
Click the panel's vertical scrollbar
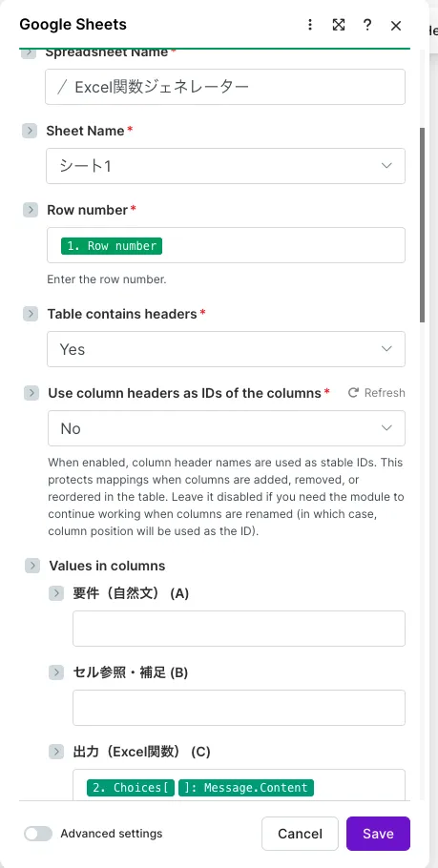tap(423, 225)
